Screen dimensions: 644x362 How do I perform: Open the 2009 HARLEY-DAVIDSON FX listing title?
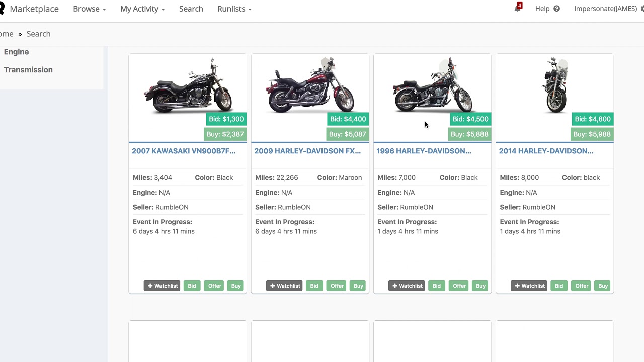(x=307, y=151)
